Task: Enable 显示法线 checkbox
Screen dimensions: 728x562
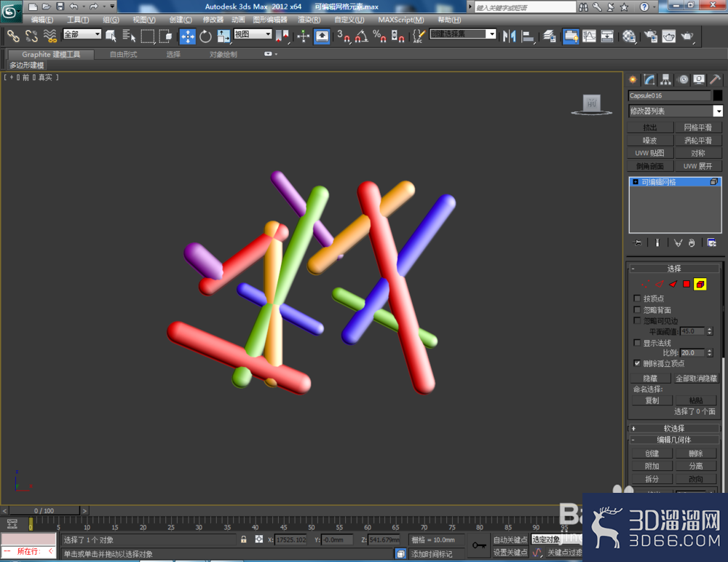Action: click(637, 342)
